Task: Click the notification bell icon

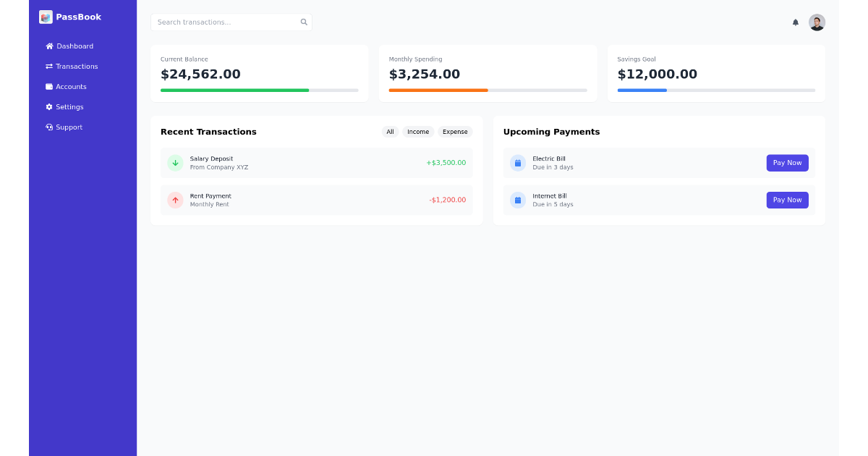Action: (x=795, y=22)
